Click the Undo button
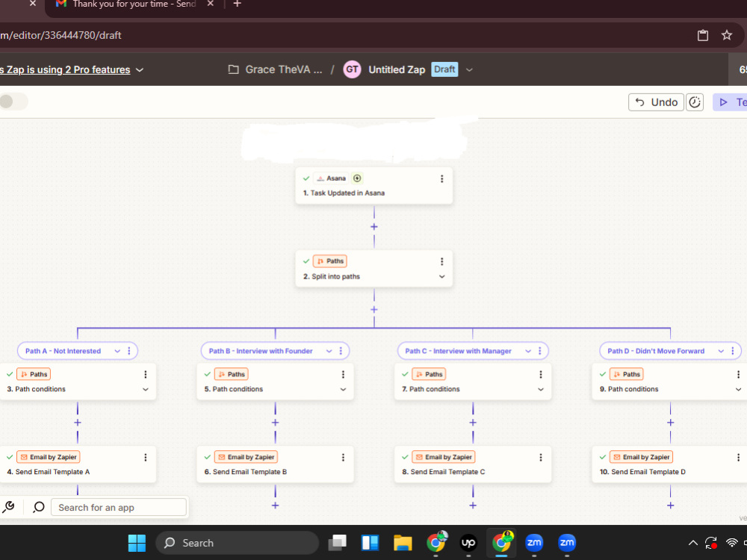Image resolution: width=747 pixels, height=560 pixels. (x=656, y=102)
